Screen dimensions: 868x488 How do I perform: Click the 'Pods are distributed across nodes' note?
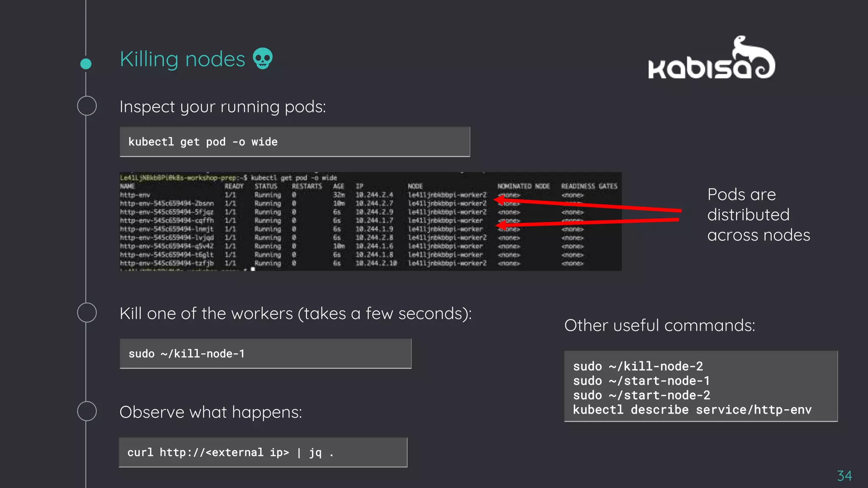point(759,215)
